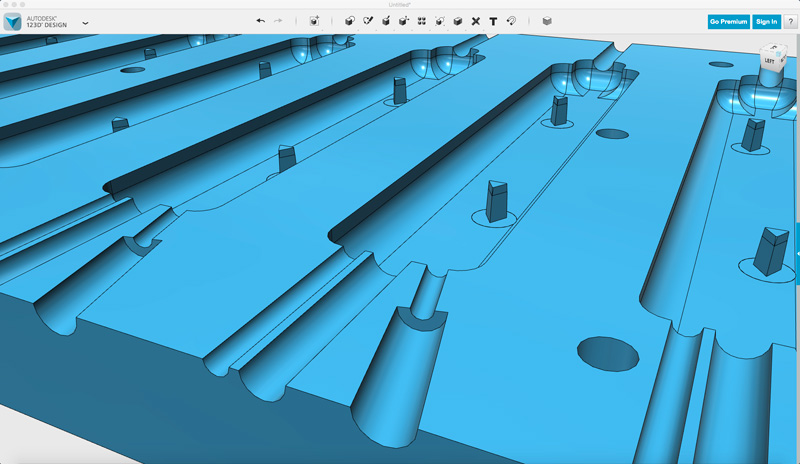Pick the Combine tool
Screen dimensions: 800x464
tap(458, 21)
